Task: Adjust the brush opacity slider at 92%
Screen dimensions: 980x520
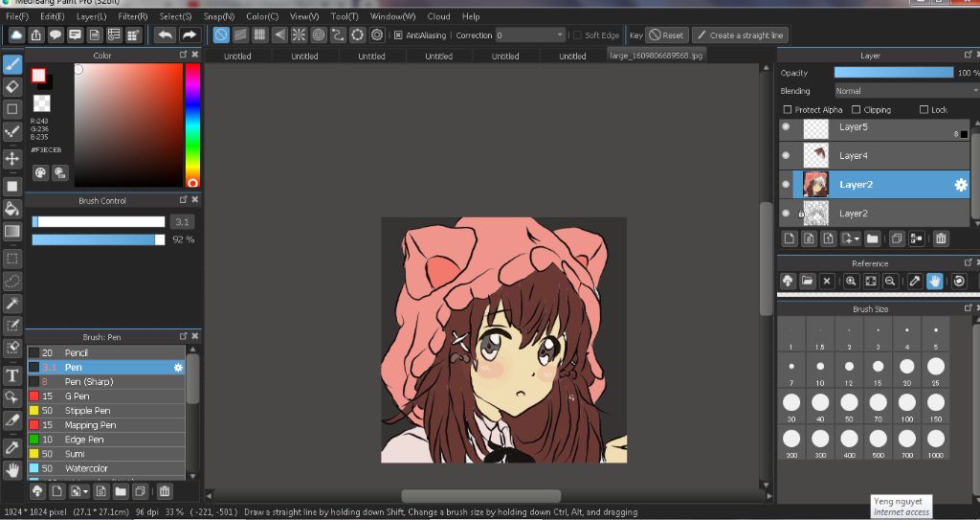Action: click(99, 239)
